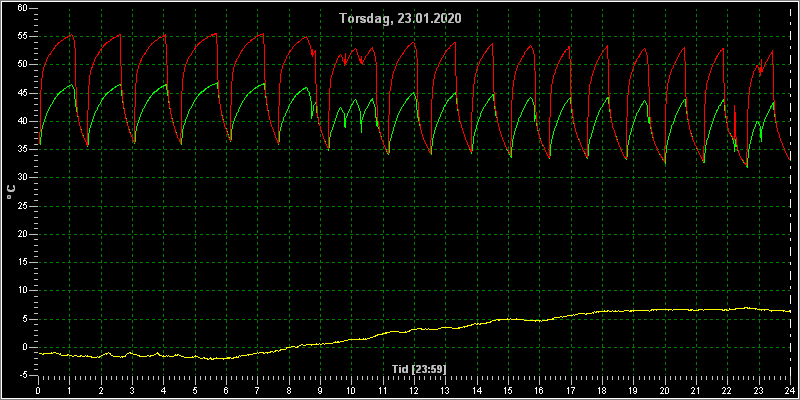Click the green curve peak near hour 4
This screenshot has height=400, width=800.
point(166,84)
